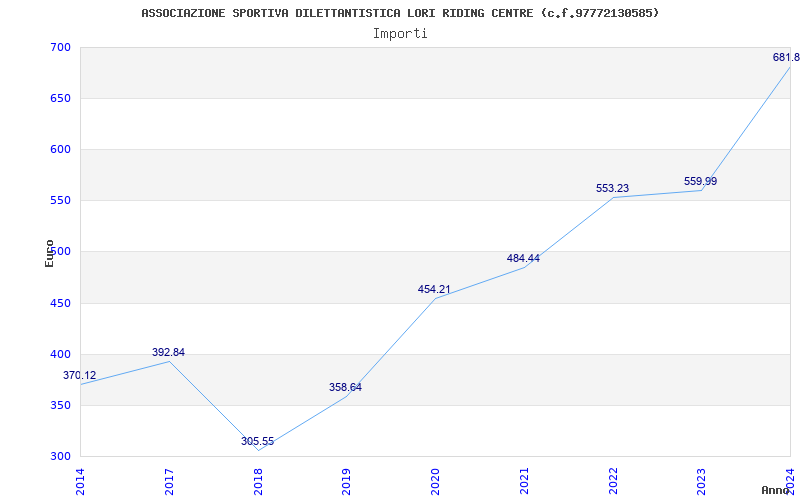Click the 650 y-axis tick label
The height and width of the screenshot is (500, 800).
tap(60, 98)
